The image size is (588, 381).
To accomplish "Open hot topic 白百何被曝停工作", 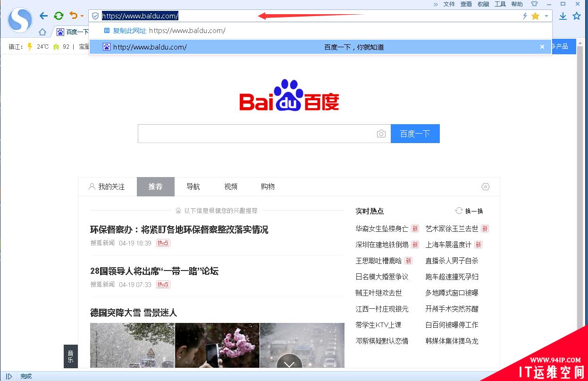I will pyautogui.click(x=452, y=325).
